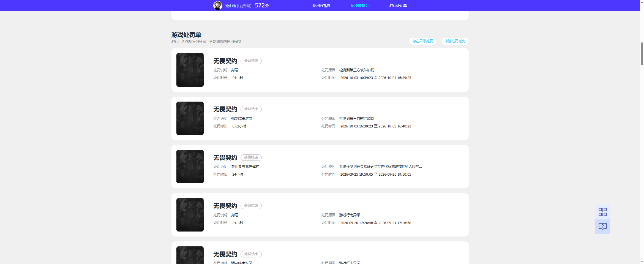Click the scrollbar down arrow
Screen dimensions: 644x264
642,261
